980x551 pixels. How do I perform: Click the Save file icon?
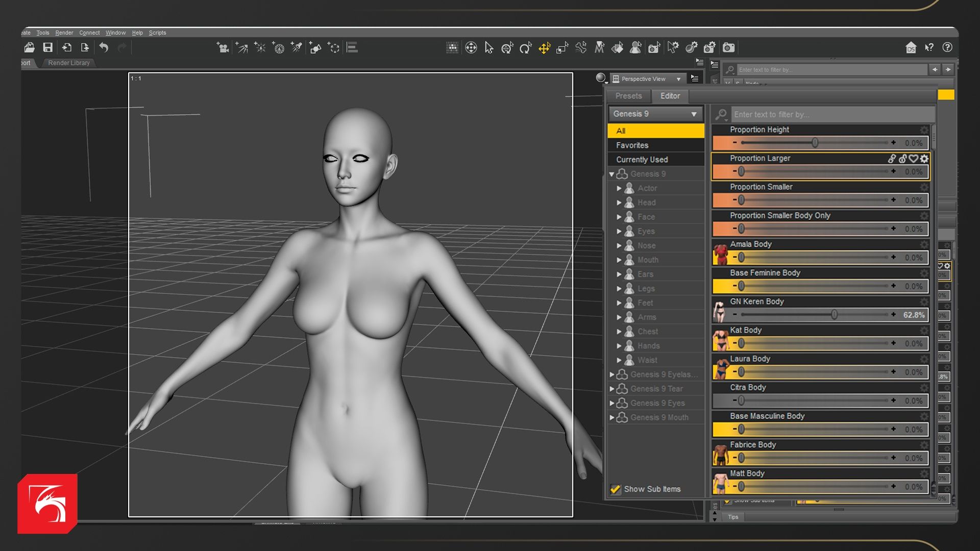pos(47,48)
